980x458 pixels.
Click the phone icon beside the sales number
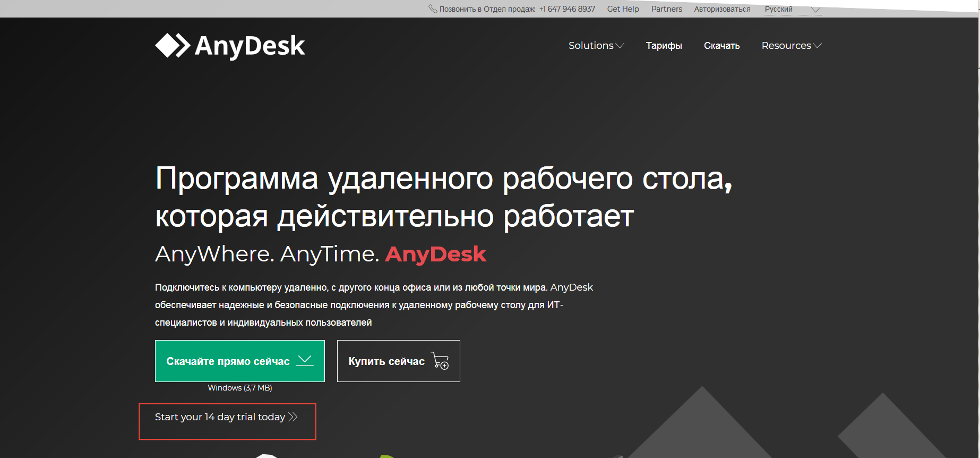(433, 9)
